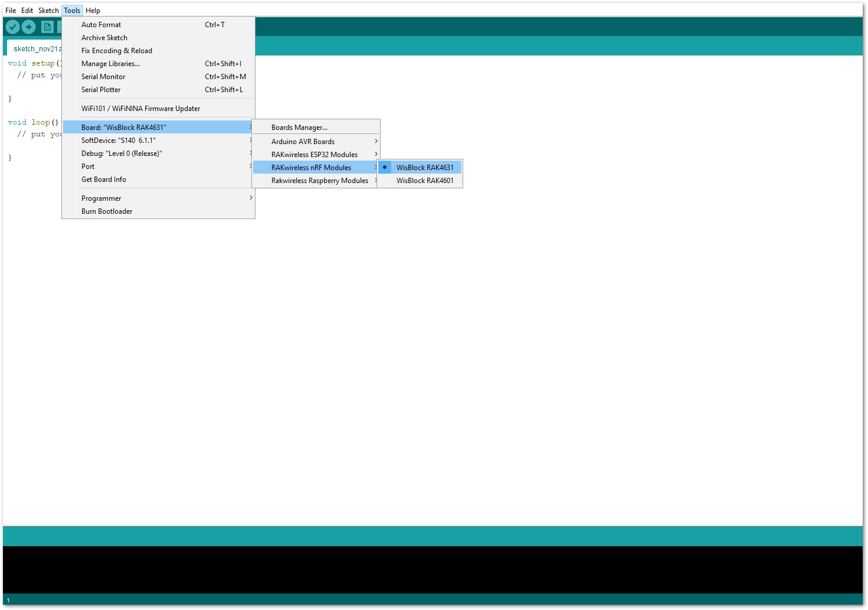
Task: Expand Debug: "Level 0 (Release)" submenu
Action: [x=158, y=154]
